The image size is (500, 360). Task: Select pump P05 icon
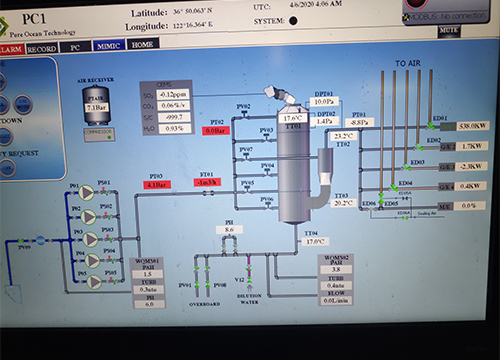click(x=94, y=282)
